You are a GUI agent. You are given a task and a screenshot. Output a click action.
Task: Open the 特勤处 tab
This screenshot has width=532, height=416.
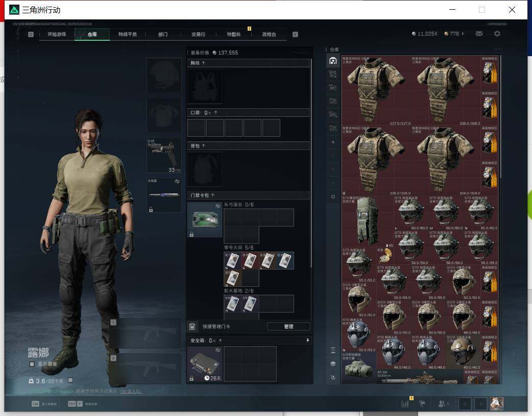[x=234, y=34]
